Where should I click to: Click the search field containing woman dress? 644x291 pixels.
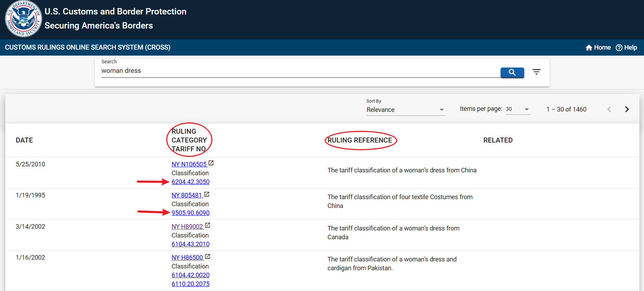(299, 71)
